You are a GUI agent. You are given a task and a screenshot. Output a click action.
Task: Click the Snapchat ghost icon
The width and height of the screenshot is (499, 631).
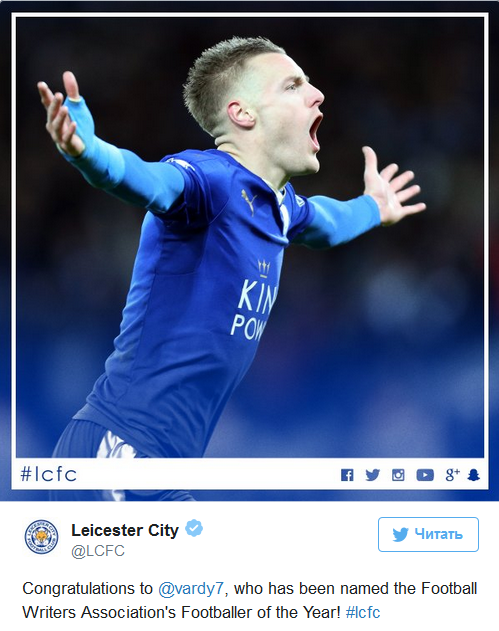pos(474,475)
